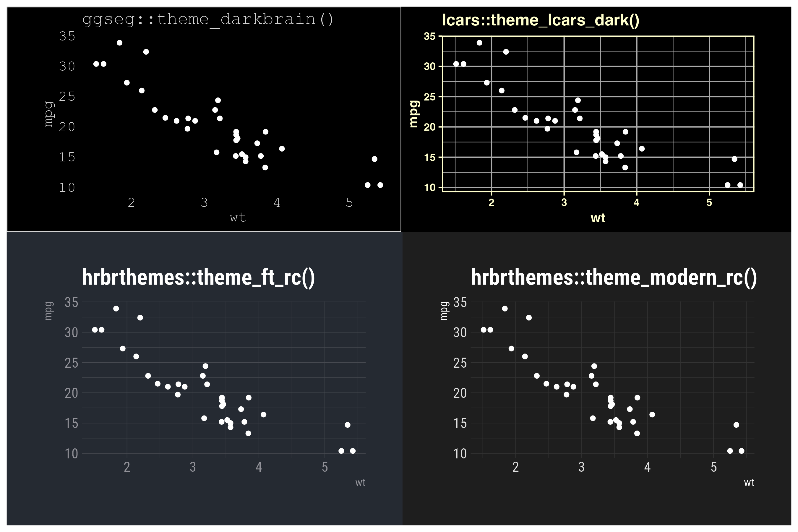Click the highest data point in darkbrain plot
The image size is (798, 532).
119,43
